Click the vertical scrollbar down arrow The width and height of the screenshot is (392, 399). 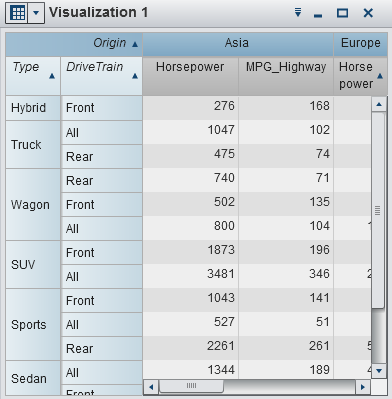379,370
